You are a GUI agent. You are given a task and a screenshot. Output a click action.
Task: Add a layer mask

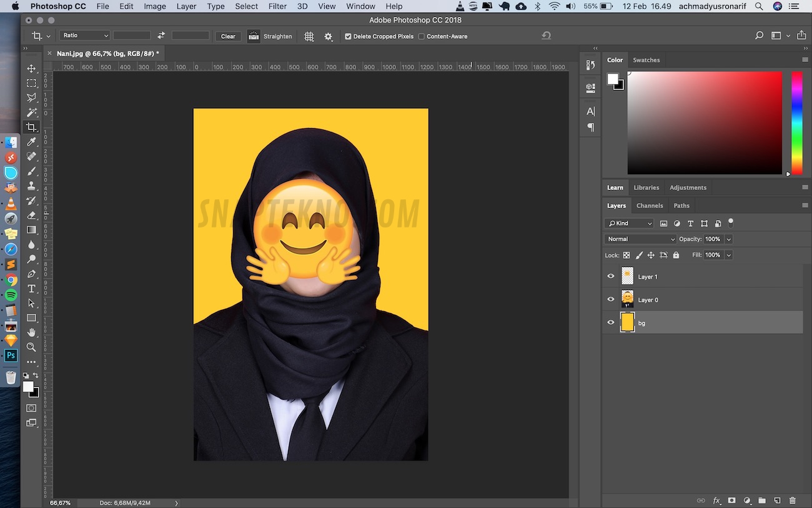pyautogui.click(x=731, y=501)
